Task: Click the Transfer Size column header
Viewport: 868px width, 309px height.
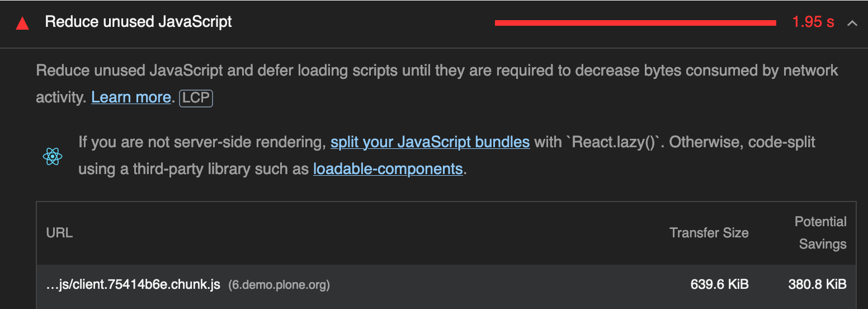Action: pos(709,233)
